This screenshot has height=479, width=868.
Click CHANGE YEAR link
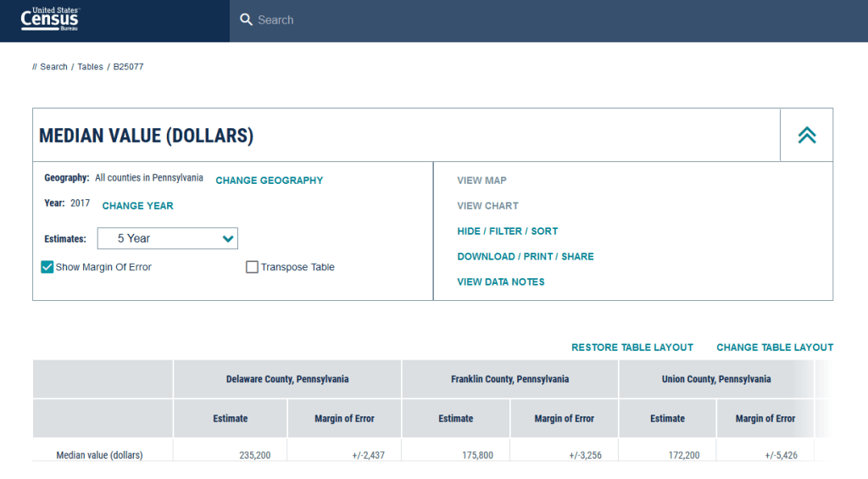137,206
